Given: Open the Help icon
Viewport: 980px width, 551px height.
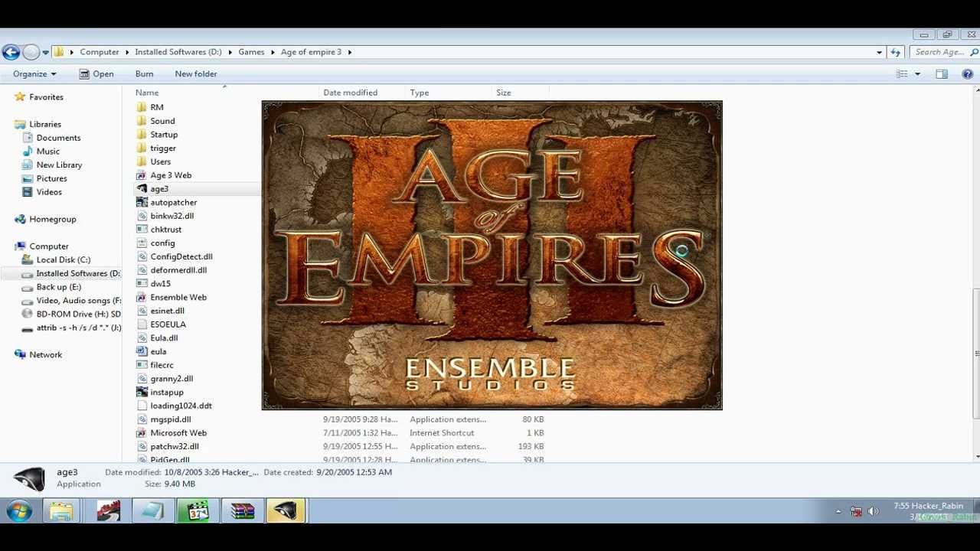Looking at the screenshot, I should coord(967,74).
